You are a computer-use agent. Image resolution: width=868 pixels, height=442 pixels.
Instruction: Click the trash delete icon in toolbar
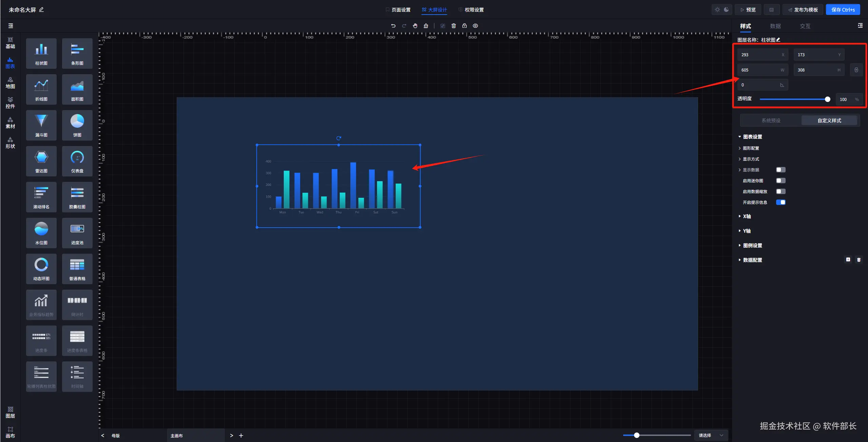[454, 26]
